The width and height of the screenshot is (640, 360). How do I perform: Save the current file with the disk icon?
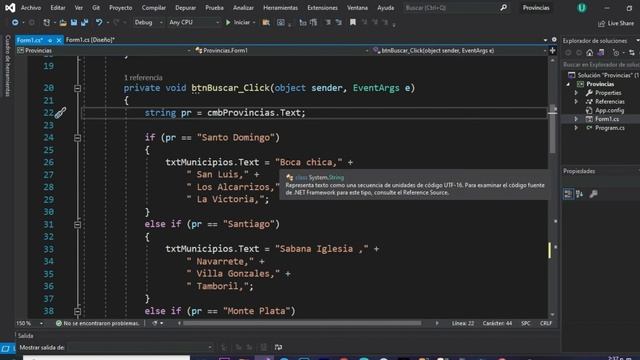[74, 22]
